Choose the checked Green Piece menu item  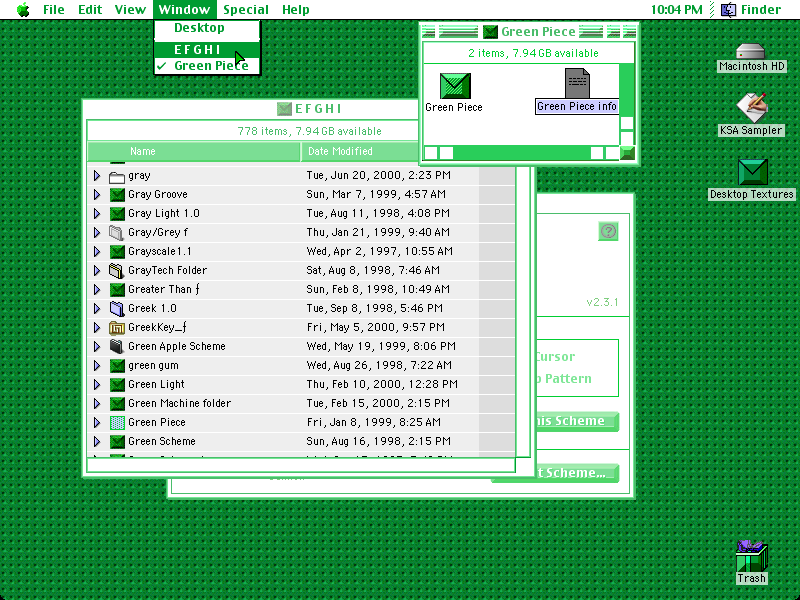[207, 66]
